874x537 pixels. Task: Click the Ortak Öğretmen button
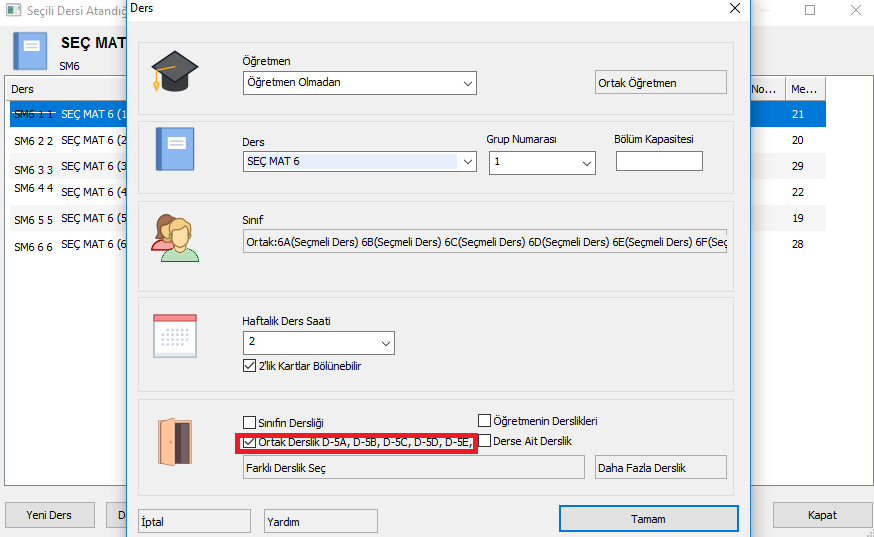click(x=661, y=83)
